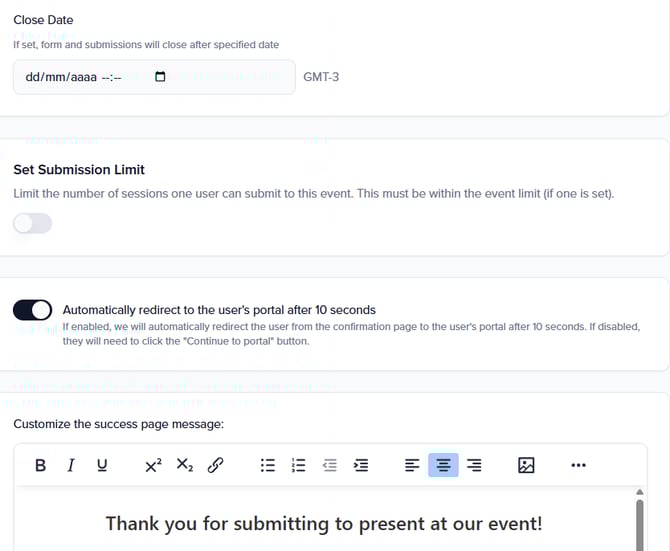This screenshot has width=670, height=551.
Task: Align text to the right
Action: (x=474, y=465)
